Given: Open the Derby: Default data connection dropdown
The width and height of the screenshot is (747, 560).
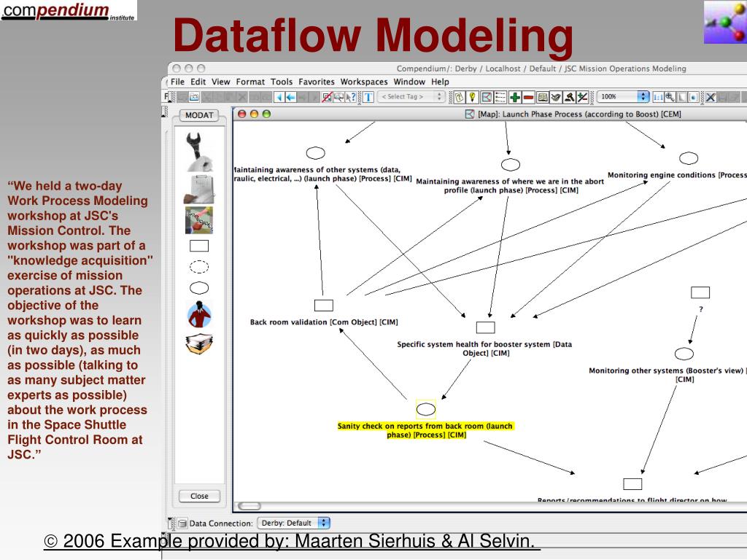Looking at the screenshot, I should [293, 523].
